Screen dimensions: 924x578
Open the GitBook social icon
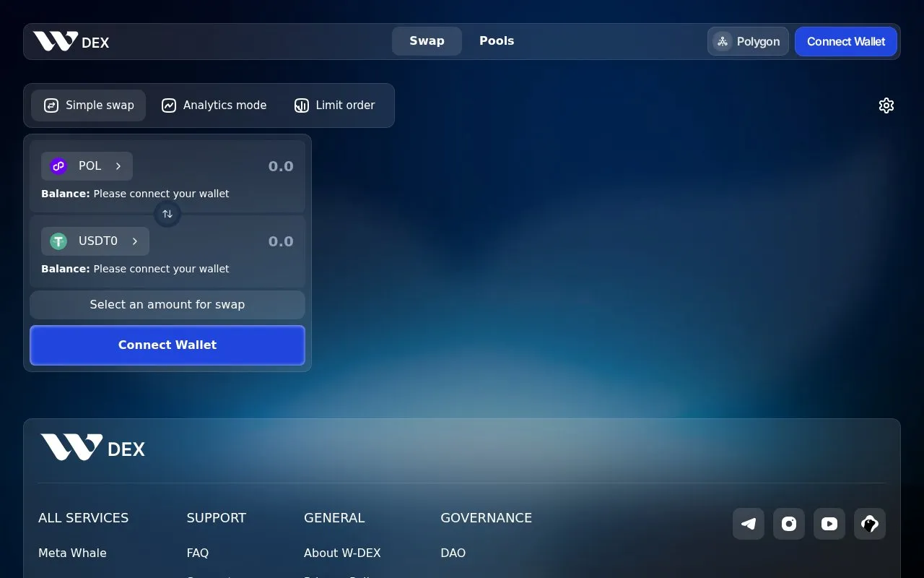(870, 524)
